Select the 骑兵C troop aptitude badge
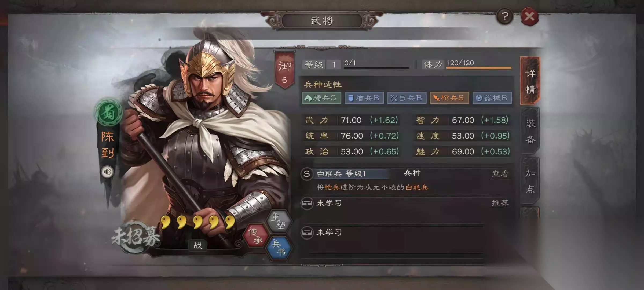Screen dimensions: 644x290 click(321, 98)
